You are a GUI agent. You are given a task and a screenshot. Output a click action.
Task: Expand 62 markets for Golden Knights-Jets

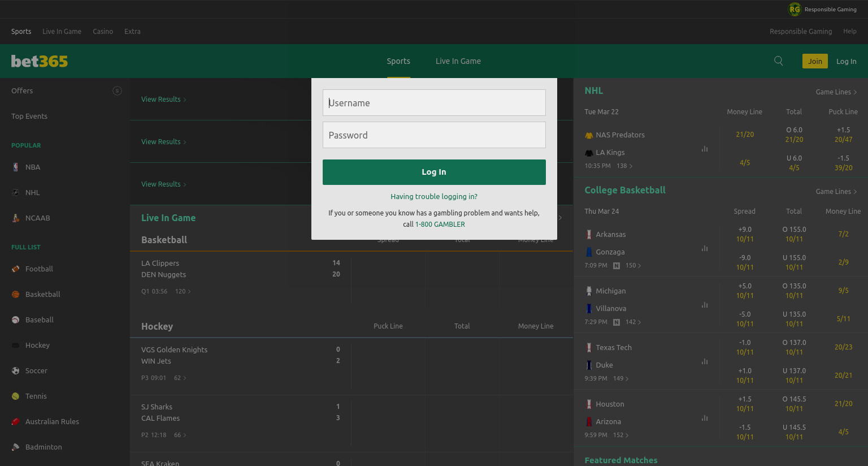point(180,378)
